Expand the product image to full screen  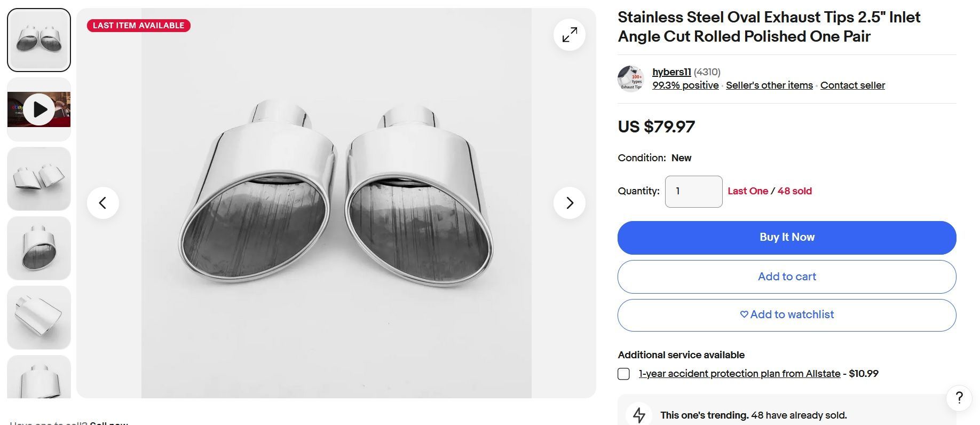tap(570, 35)
